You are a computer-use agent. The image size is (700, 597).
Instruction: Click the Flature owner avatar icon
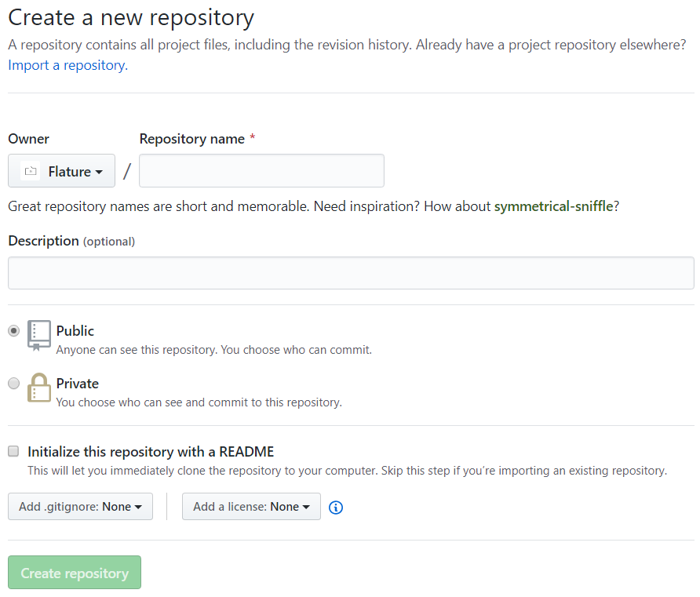(x=31, y=171)
